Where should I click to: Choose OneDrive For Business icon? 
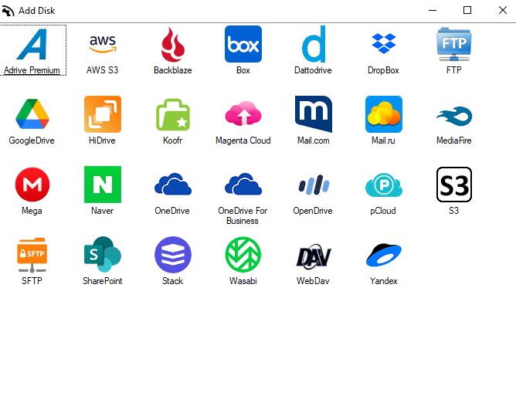point(243,184)
